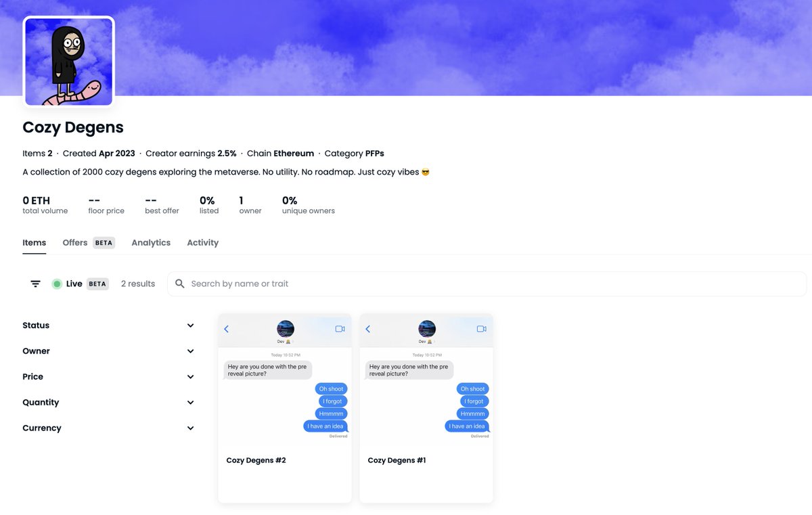Click Dev avatar in Cozy Degens #1 image

(427, 329)
